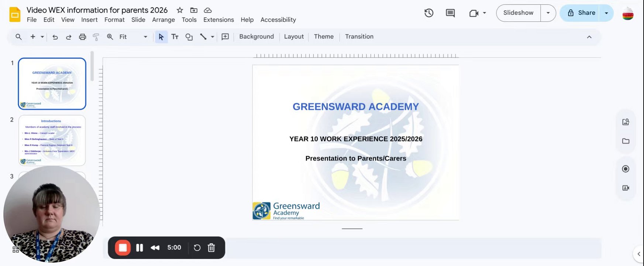The image size is (644, 266).
Task: Select the line tool
Action: click(203, 37)
